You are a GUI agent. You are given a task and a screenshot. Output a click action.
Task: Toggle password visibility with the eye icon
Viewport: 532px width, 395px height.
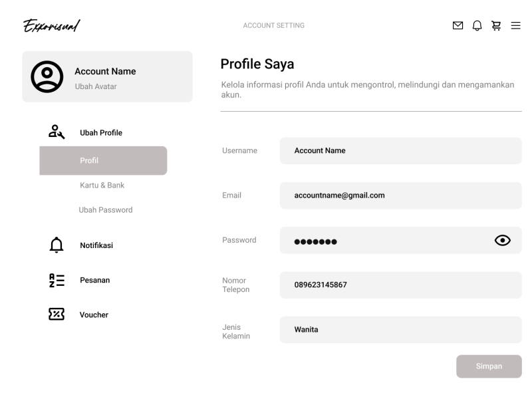[x=503, y=240]
